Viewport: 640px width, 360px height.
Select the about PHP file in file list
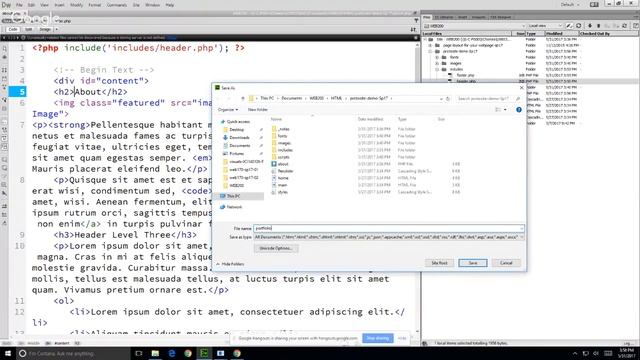(283, 164)
